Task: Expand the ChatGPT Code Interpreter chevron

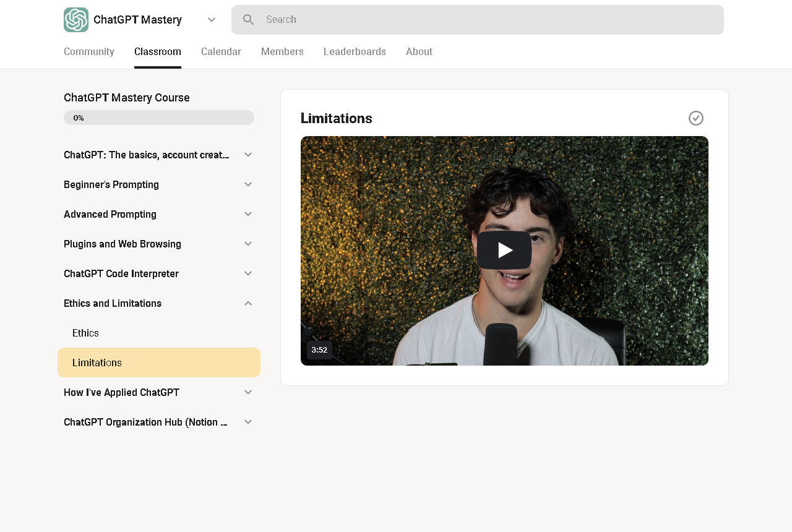Action: pyautogui.click(x=248, y=273)
